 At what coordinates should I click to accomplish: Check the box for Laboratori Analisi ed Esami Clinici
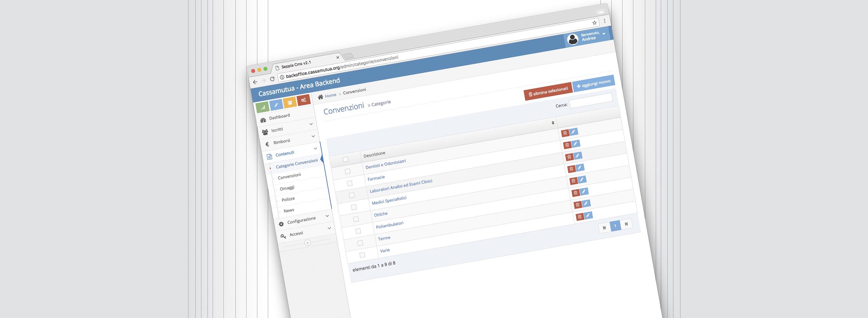[x=352, y=195]
